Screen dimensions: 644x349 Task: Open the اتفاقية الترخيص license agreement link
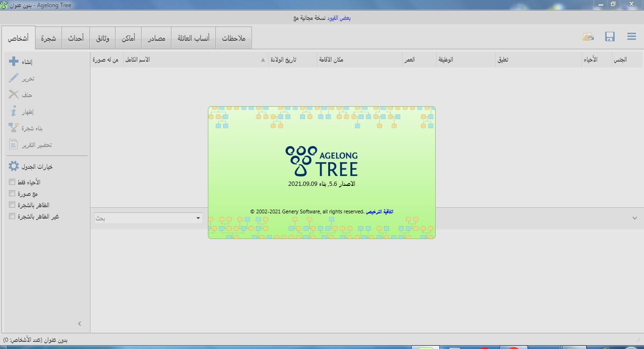tap(379, 211)
